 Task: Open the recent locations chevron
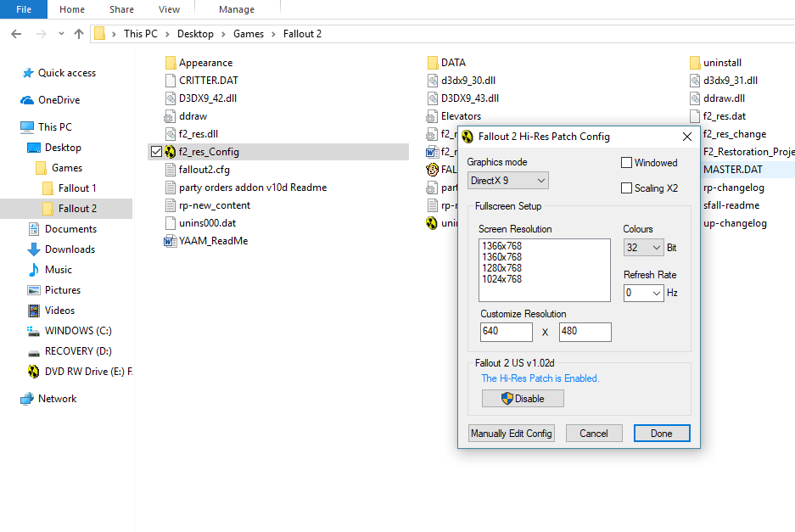point(61,34)
